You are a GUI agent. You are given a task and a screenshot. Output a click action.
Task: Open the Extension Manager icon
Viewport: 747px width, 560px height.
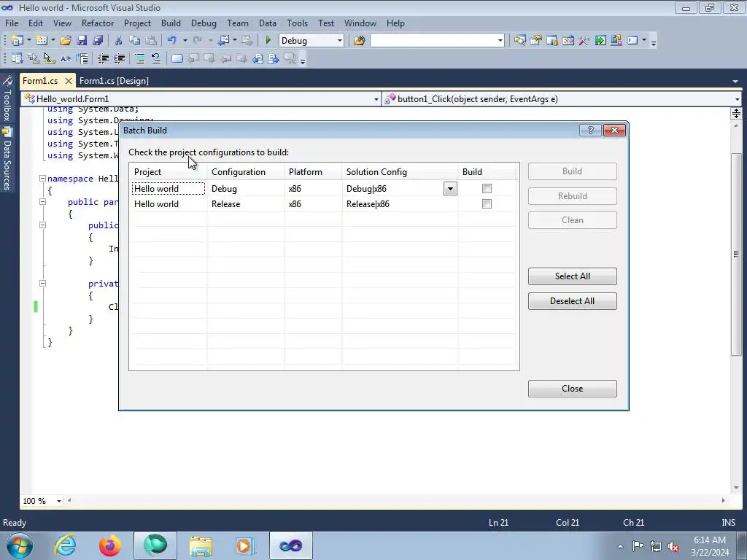point(616,41)
